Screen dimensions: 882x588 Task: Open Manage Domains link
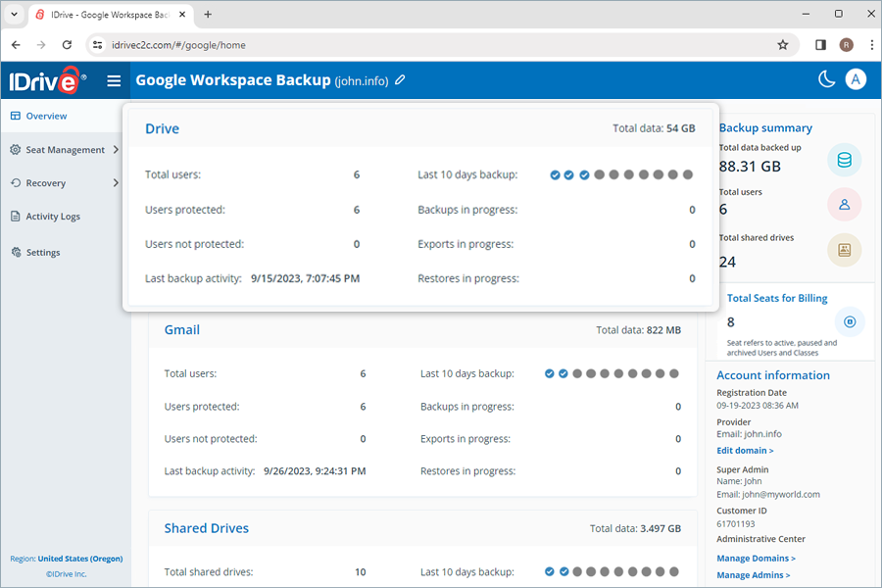coord(756,559)
